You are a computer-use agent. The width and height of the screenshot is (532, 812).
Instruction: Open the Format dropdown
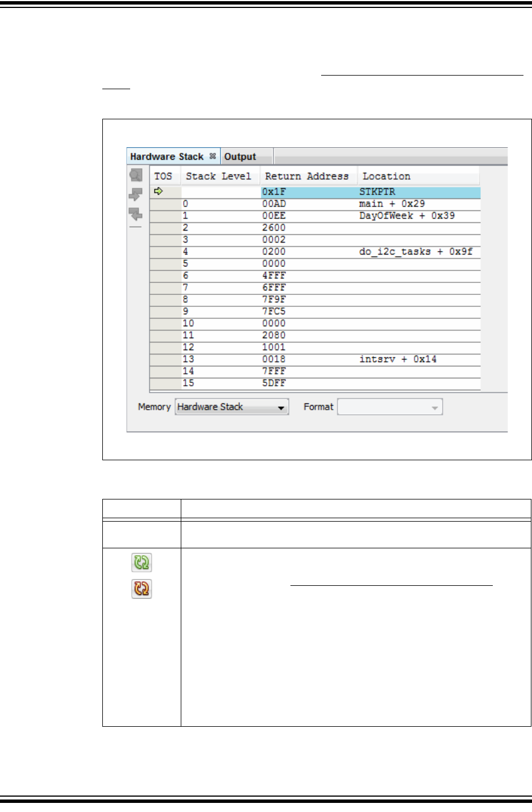point(390,407)
